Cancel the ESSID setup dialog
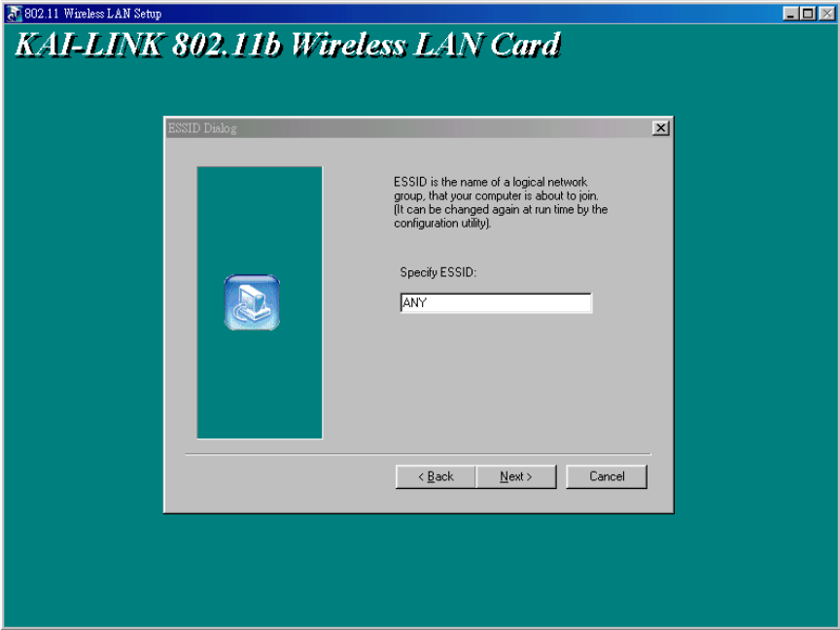840x630 pixels. pyautogui.click(x=607, y=476)
